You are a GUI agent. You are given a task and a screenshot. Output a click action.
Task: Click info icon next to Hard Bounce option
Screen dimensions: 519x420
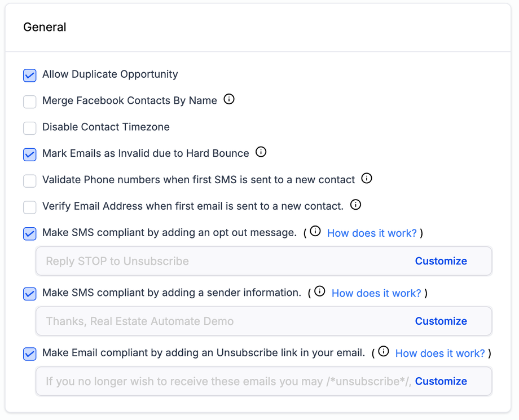click(x=261, y=152)
